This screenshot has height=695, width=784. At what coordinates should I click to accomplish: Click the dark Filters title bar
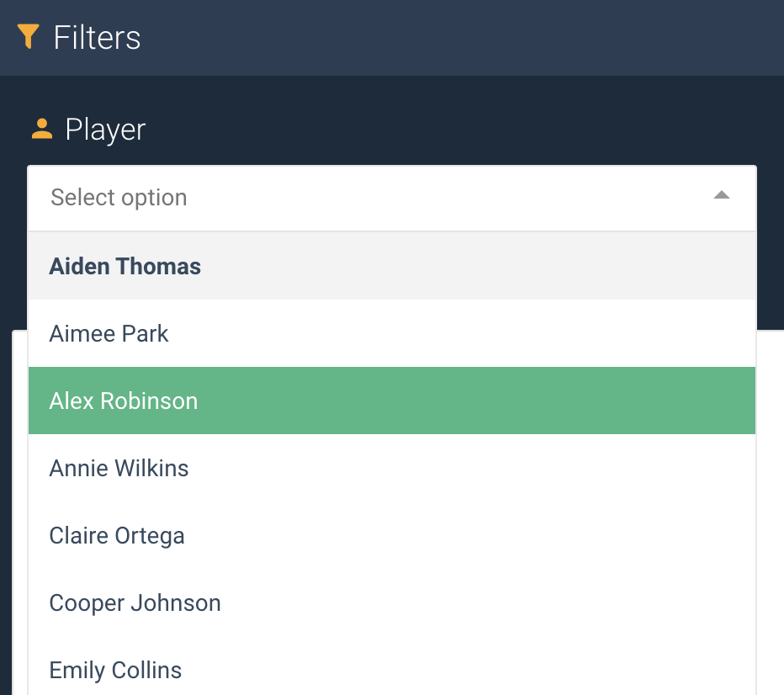[421, 37]
